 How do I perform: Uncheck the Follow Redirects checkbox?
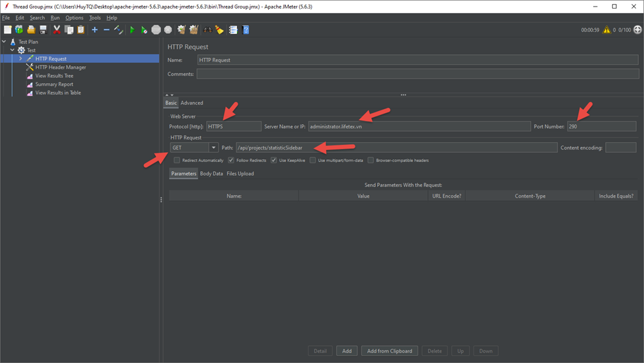231,160
